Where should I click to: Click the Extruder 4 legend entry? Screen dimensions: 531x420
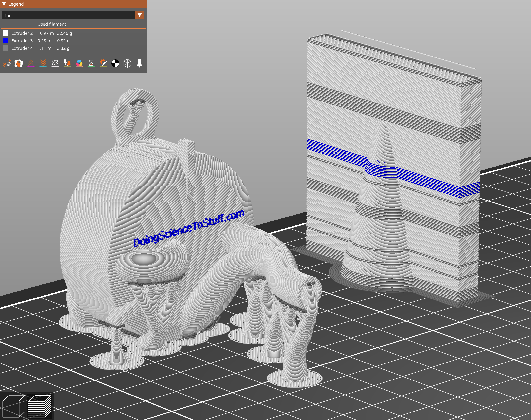(x=22, y=48)
